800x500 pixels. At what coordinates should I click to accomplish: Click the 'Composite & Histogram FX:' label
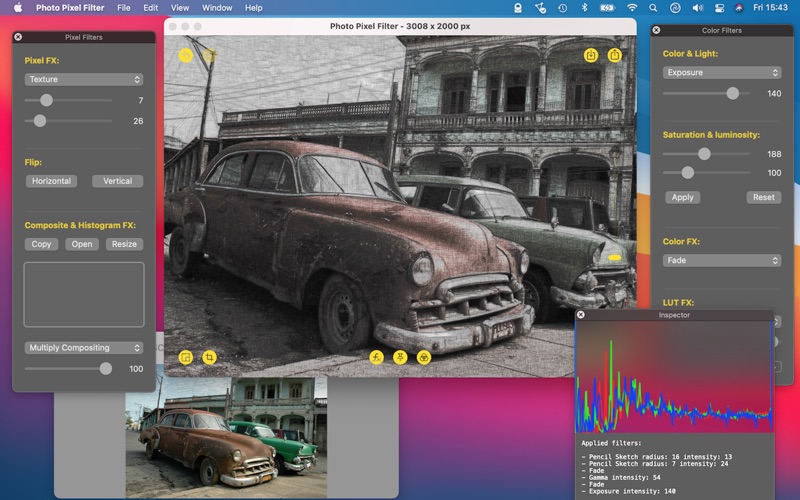80,225
